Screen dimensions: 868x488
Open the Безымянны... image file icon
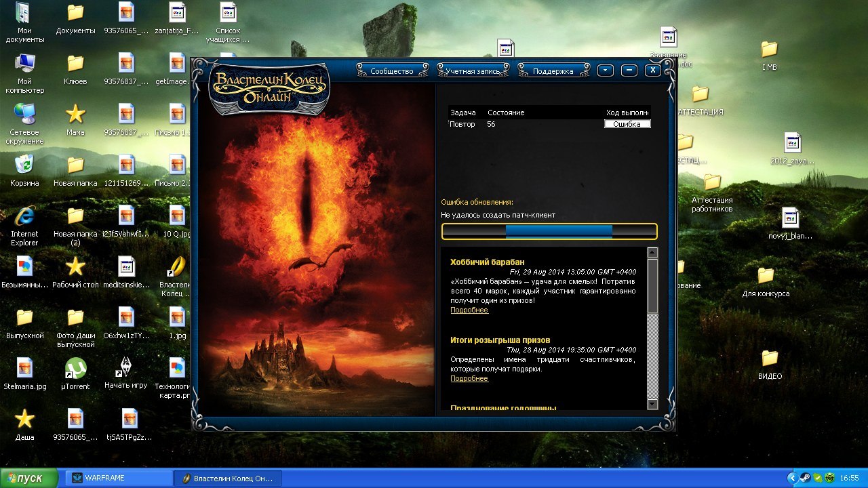[x=24, y=272]
